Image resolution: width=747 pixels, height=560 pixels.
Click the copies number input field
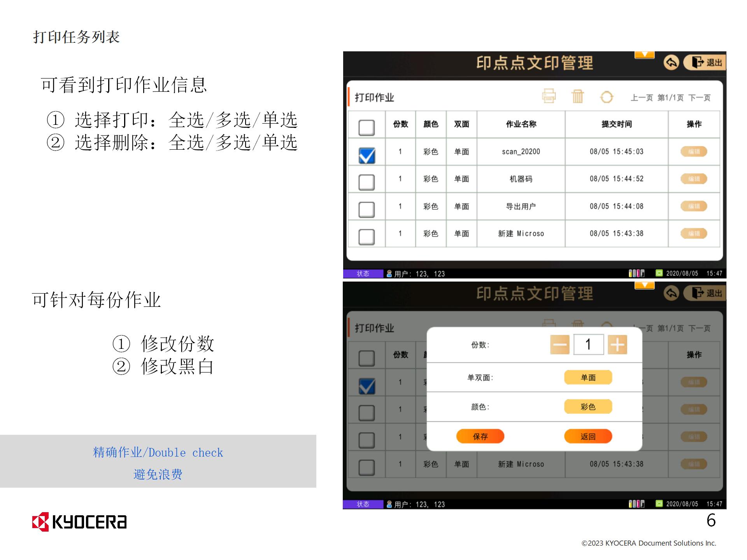tap(588, 345)
